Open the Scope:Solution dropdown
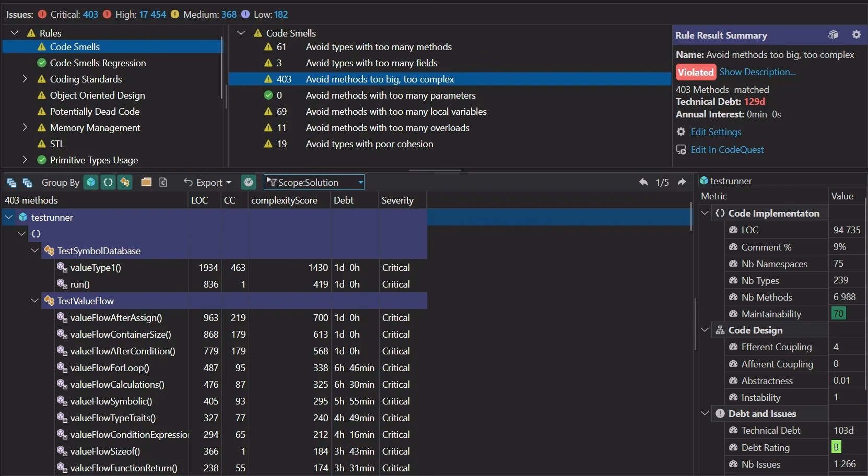Screen dimensions: 868x476 pos(314,182)
